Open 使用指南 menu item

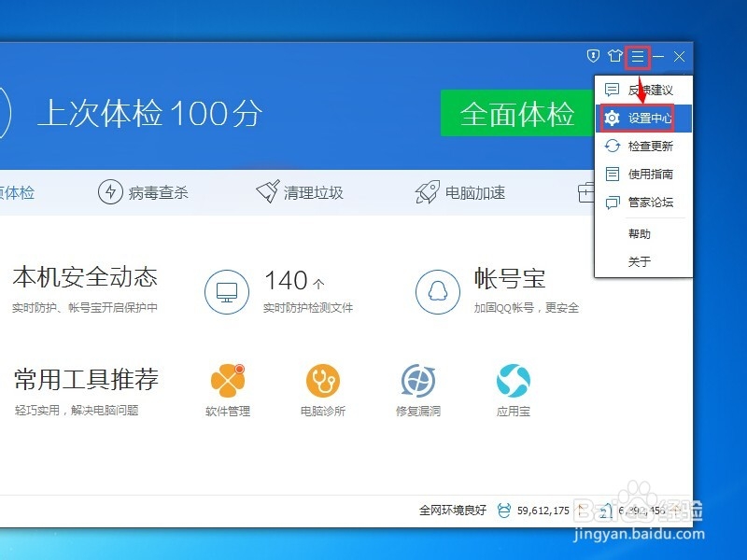(643, 174)
